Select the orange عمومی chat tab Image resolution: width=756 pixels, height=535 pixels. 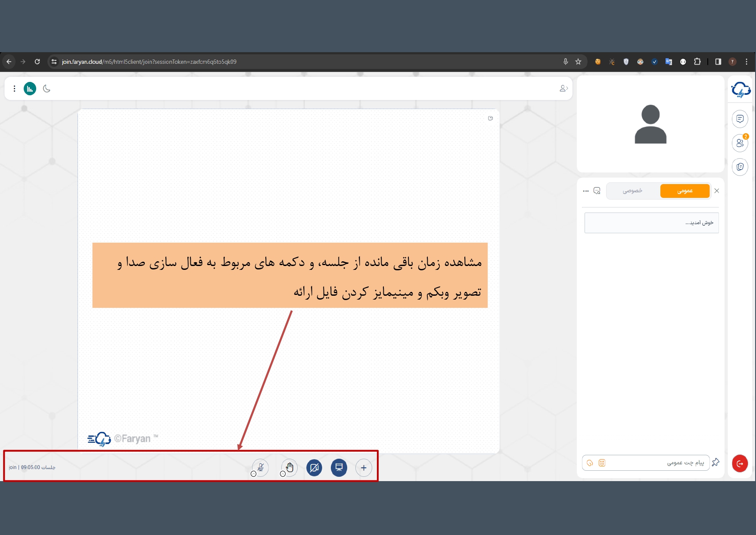tap(684, 191)
